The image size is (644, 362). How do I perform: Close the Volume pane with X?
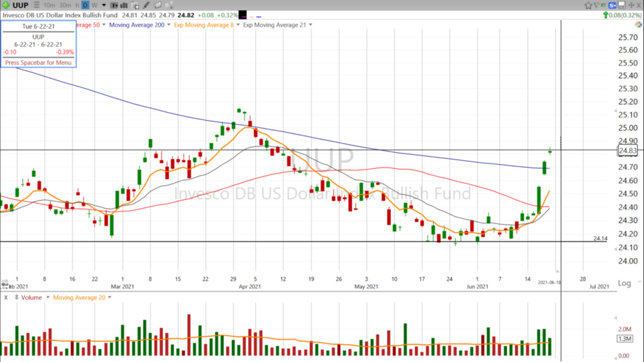click(x=6, y=298)
